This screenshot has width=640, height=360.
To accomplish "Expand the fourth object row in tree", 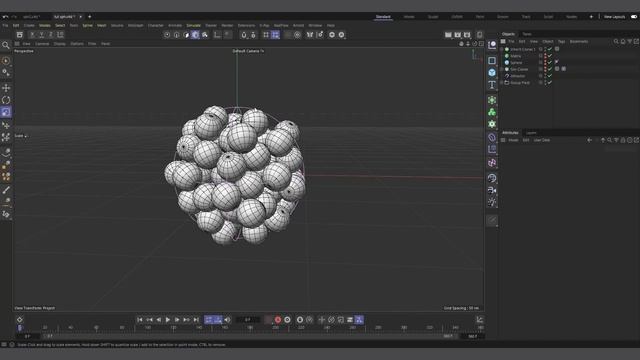I will point(502,69).
